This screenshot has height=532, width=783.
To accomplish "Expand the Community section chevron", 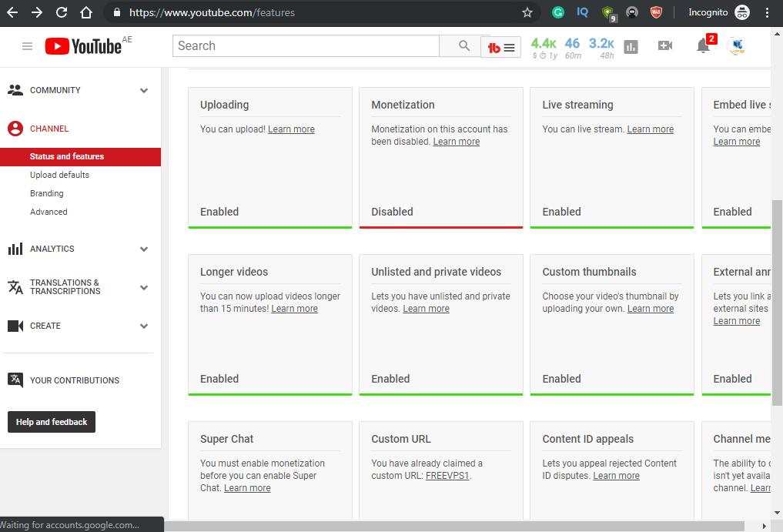I will tap(144, 90).
